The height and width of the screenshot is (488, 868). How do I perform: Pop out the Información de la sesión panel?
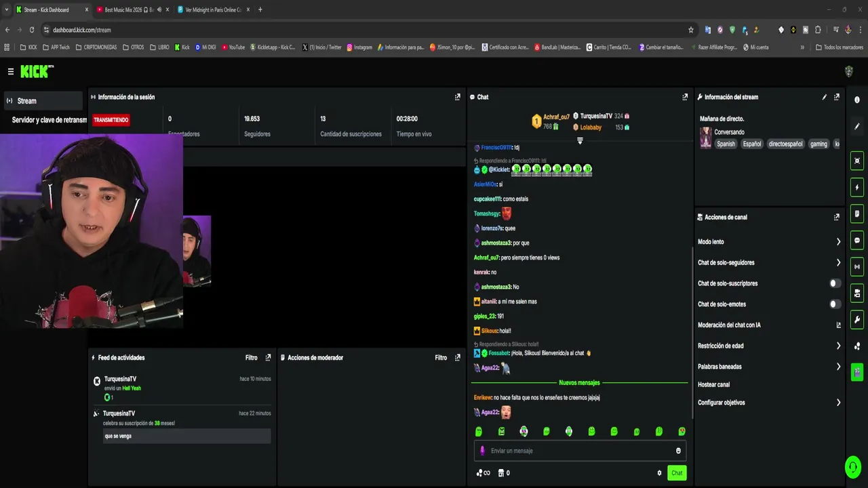click(x=458, y=97)
